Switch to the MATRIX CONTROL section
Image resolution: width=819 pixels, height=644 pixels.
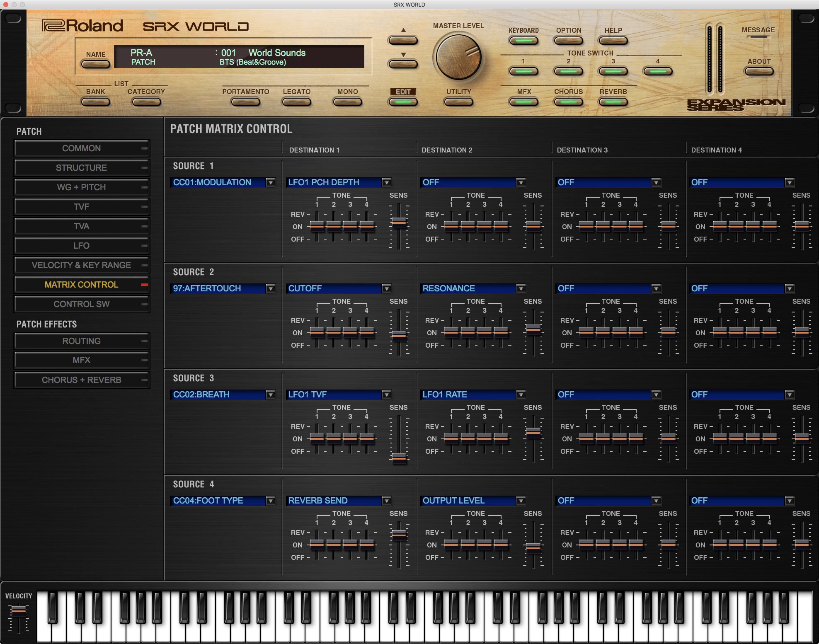coord(82,285)
